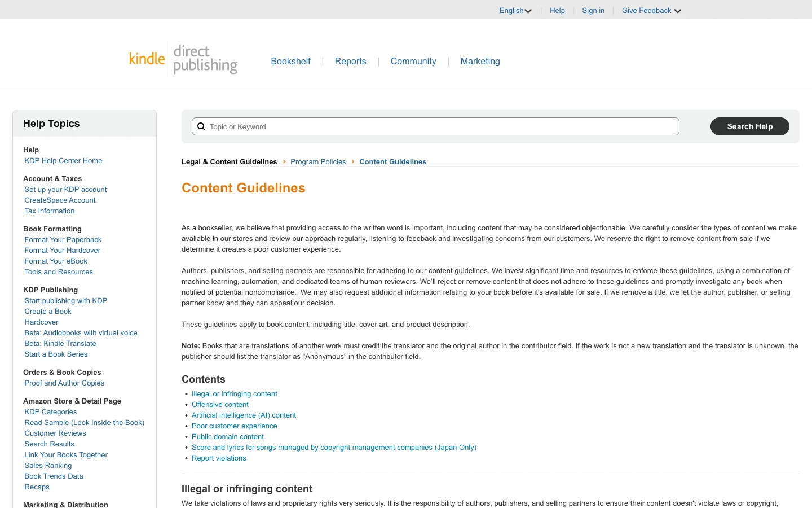Switch to the Community tab
This screenshot has height=508, width=812.
[x=413, y=61]
